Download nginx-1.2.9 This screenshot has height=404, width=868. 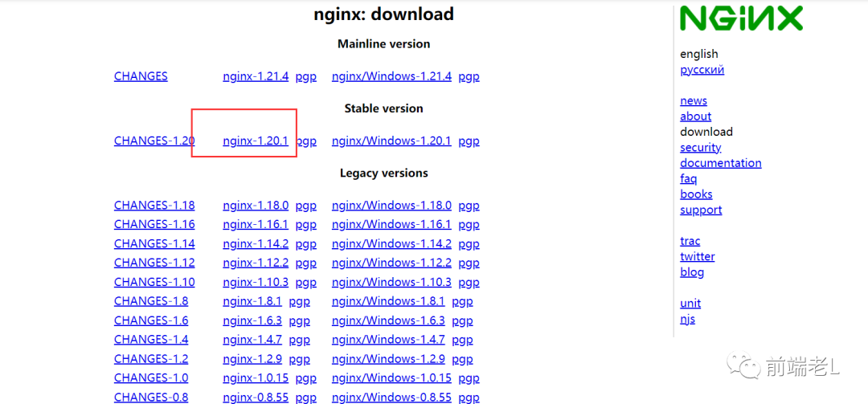click(x=252, y=358)
